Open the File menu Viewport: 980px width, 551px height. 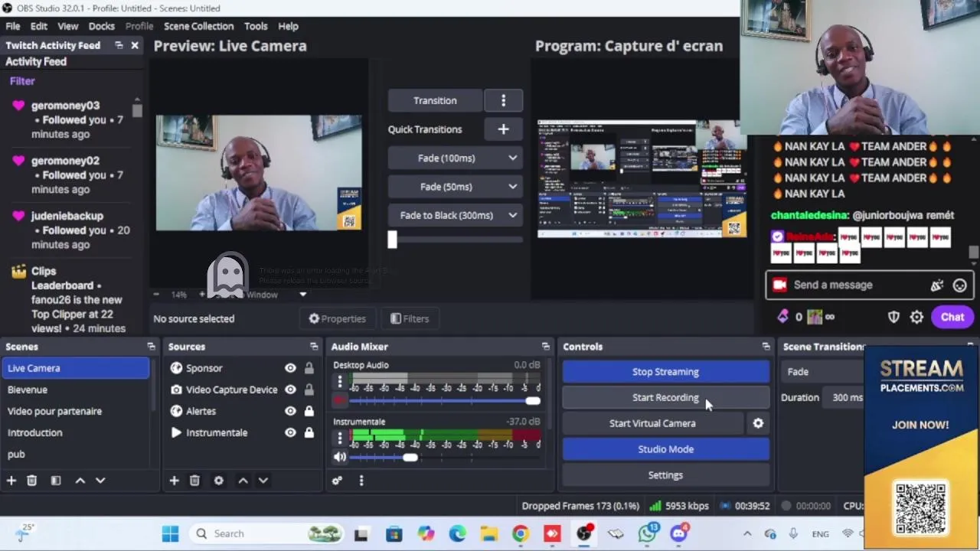tap(13, 26)
